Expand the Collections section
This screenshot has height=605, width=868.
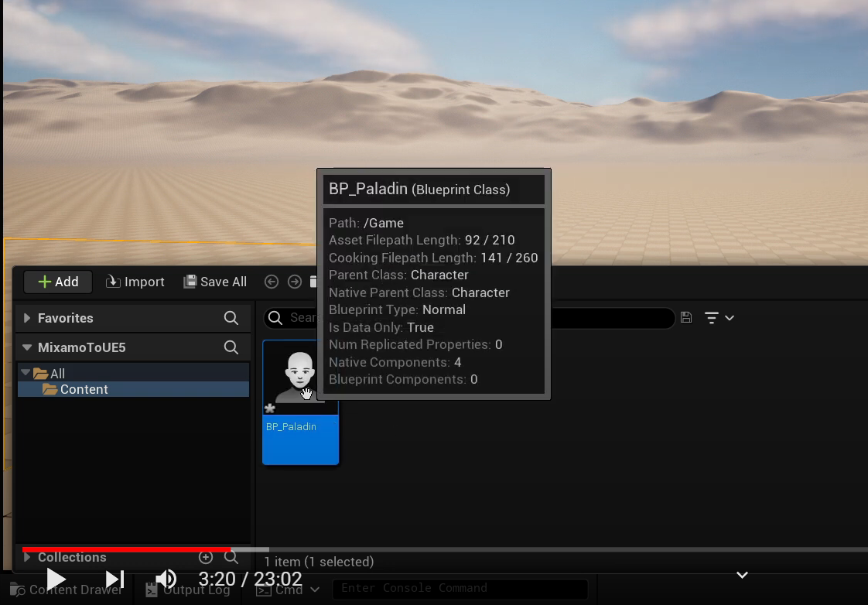pyautogui.click(x=26, y=557)
